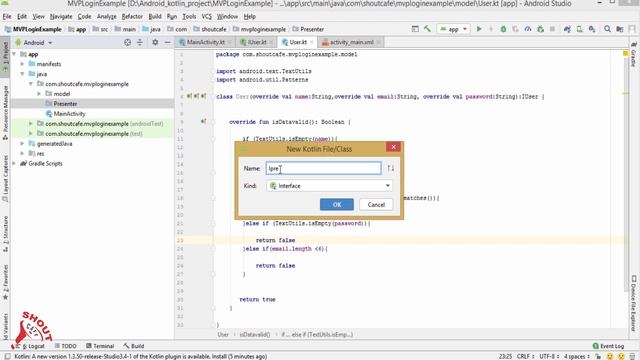Viewport: 640px width, 360px height.
Task: Run the app with green play icon
Action: point(479,29)
